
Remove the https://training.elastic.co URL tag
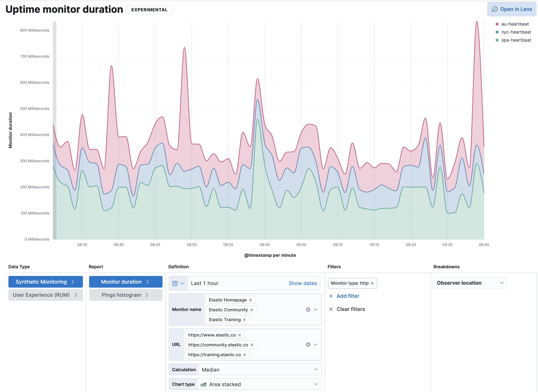pos(245,355)
